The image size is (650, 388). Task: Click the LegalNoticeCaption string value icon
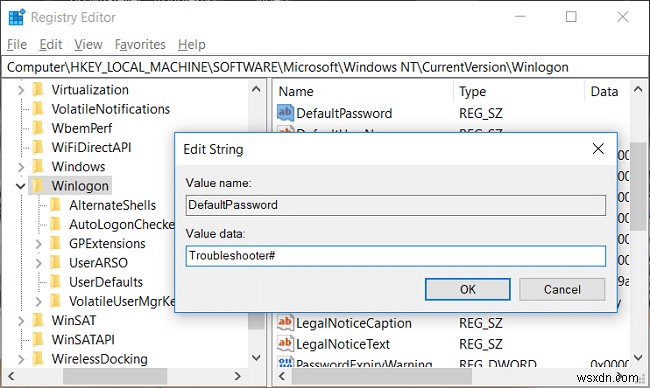tap(285, 323)
